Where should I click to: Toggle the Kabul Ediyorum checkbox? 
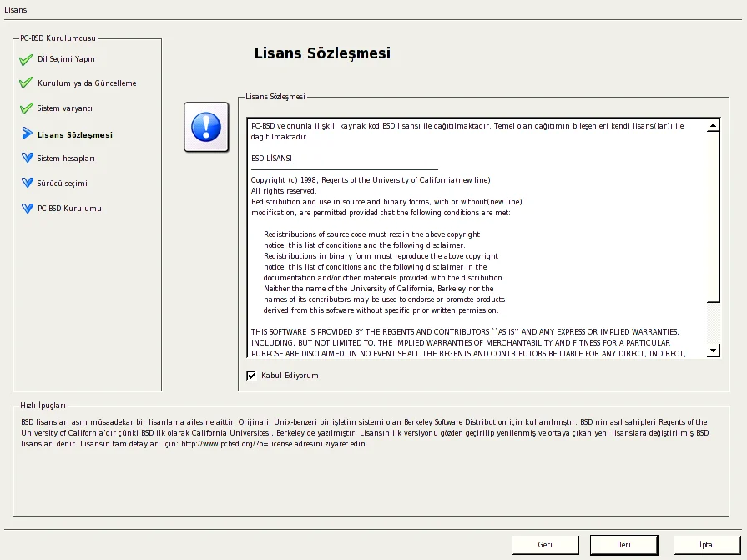point(251,376)
